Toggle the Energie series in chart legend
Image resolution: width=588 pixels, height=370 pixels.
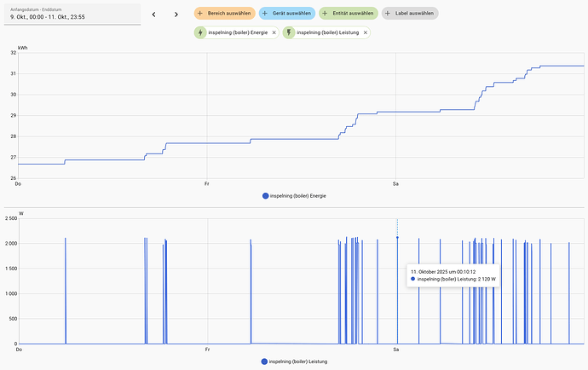tap(295, 196)
